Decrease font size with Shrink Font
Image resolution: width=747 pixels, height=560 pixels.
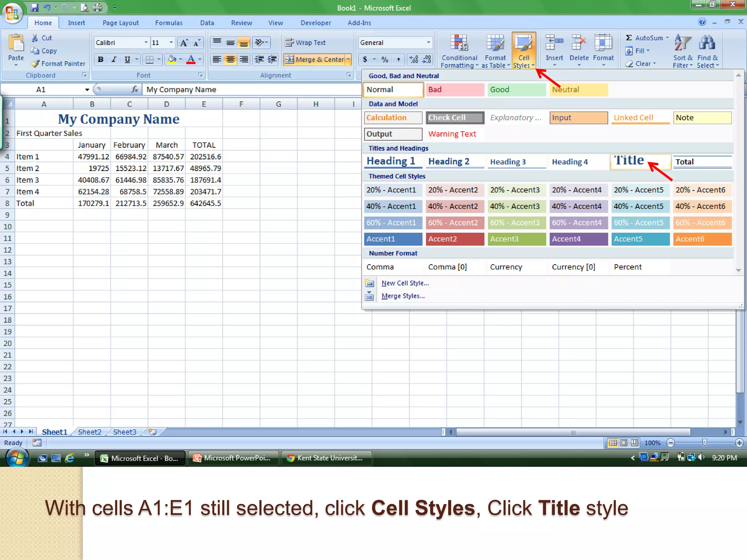coord(197,43)
